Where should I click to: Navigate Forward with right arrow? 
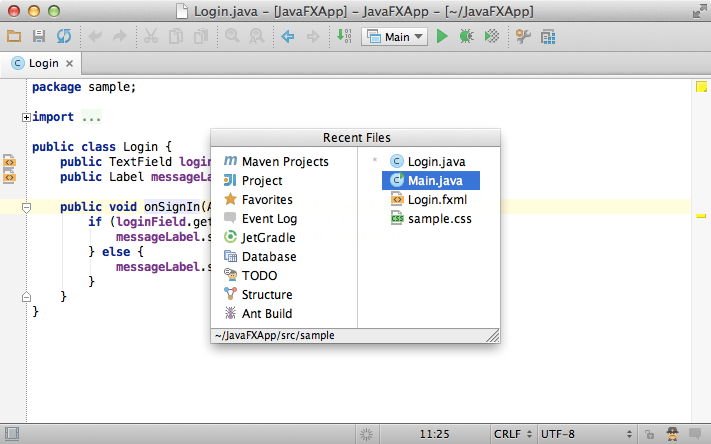pos(313,36)
